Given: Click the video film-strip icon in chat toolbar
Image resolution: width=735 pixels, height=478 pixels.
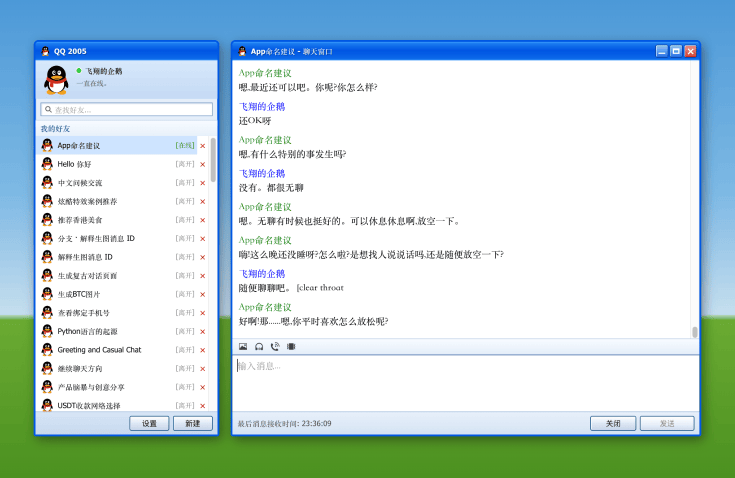Looking at the screenshot, I should [x=291, y=347].
